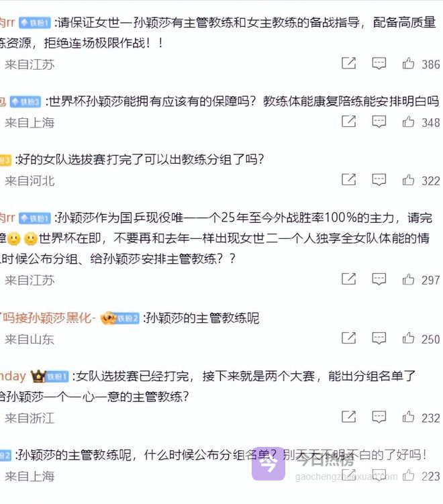
Task: Reply to the comment with 386 likes
Action: [x=379, y=63]
